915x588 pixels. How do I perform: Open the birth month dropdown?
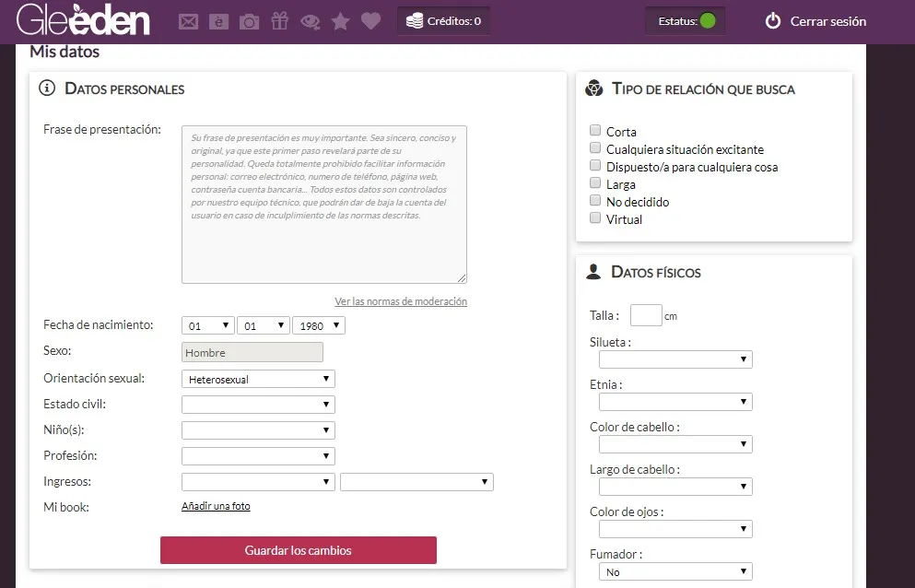point(264,326)
